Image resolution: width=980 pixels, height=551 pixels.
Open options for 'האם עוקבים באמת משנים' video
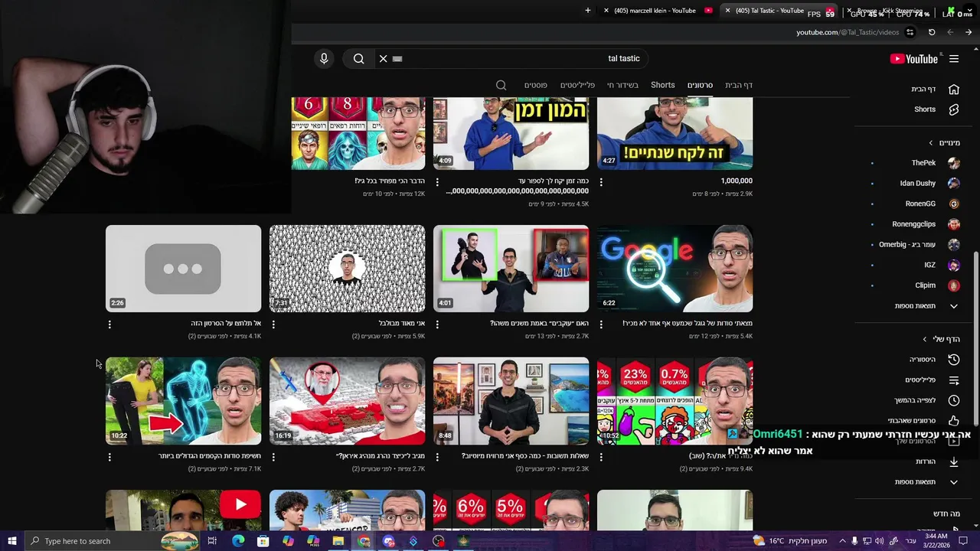pyautogui.click(x=437, y=324)
